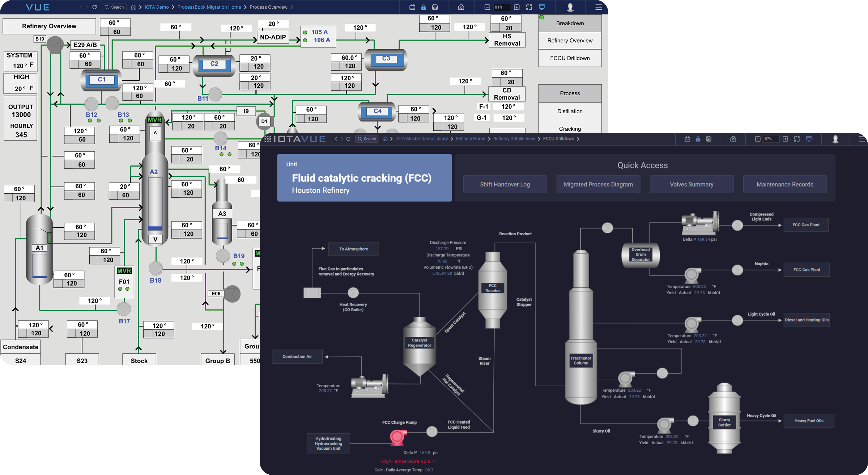This screenshot has height=475, width=868.
Task: Click the ProcessBook Migration Home breadcrumb link
Action: tap(209, 7)
